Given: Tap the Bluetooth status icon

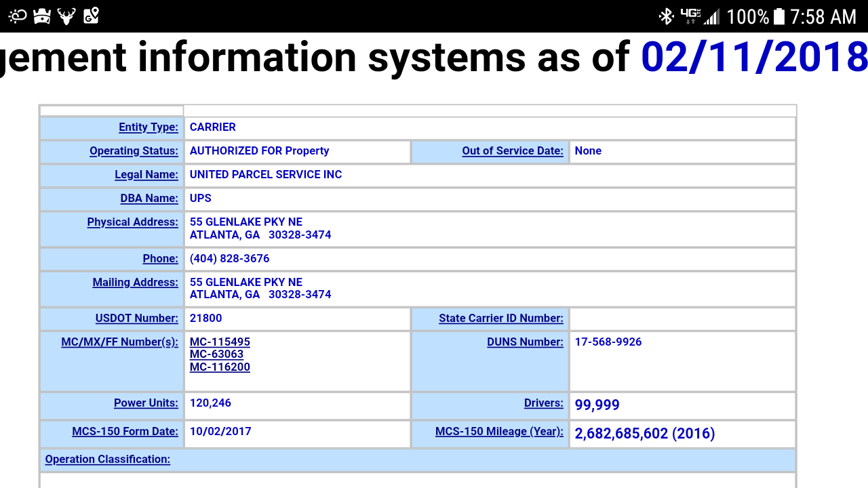Looking at the screenshot, I should coord(667,16).
